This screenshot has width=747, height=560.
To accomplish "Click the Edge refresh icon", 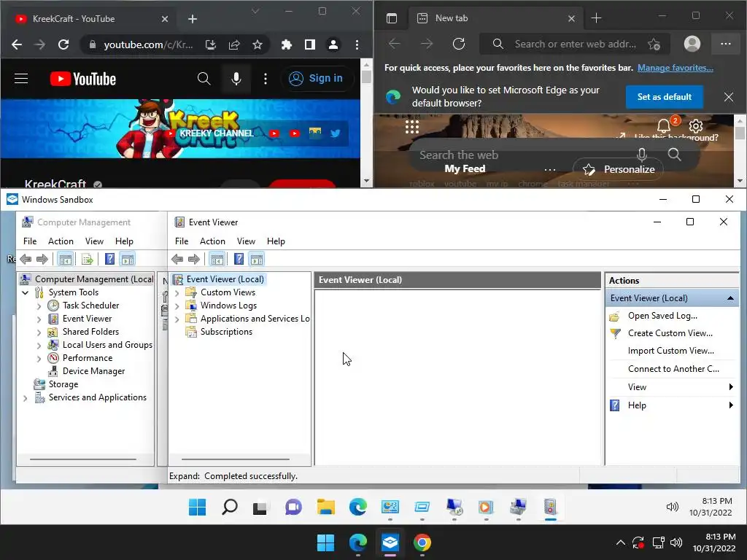I will tap(459, 44).
